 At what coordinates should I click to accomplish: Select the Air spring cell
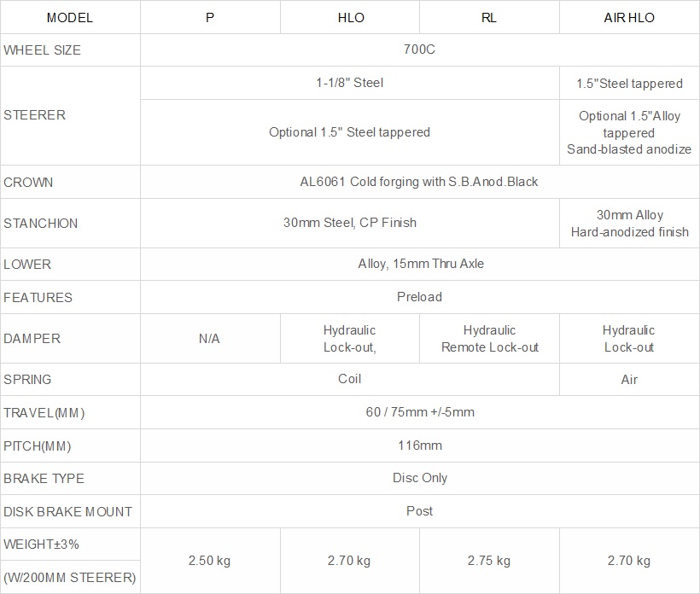[629, 379]
